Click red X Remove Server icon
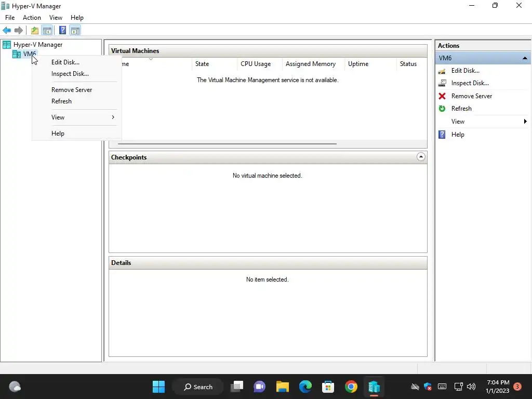532x399 pixels. (x=442, y=96)
